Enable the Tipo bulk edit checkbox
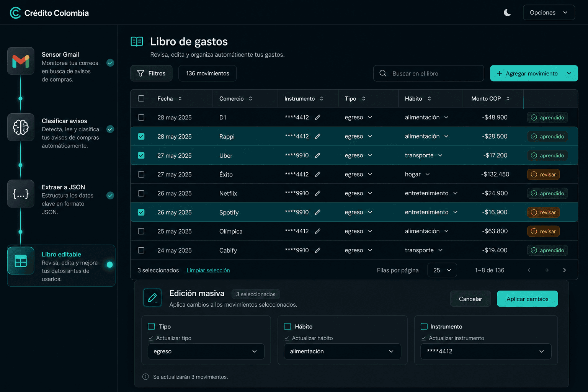588x392 pixels. (151, 327)
